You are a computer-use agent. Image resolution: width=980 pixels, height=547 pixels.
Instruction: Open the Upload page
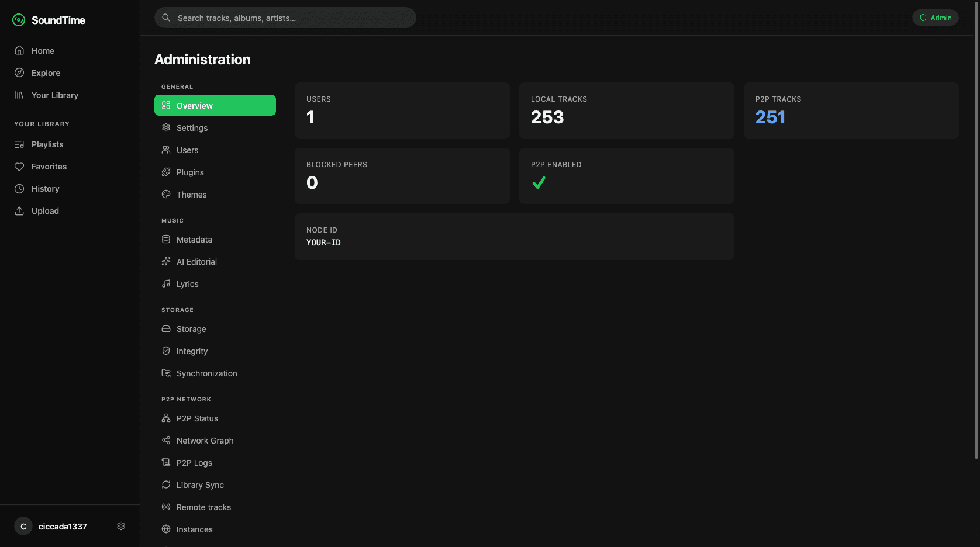[44, 210]
